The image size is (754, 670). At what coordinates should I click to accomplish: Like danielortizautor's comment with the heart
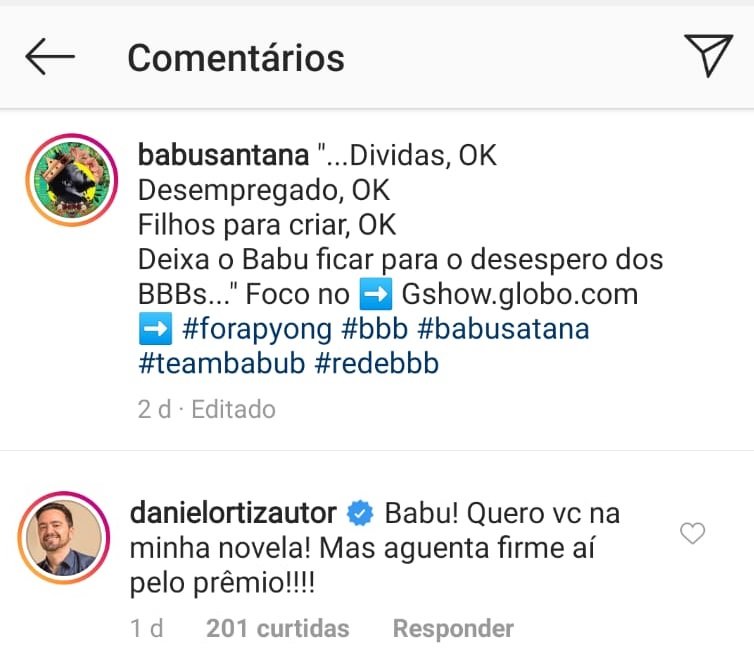click(692, 533)
